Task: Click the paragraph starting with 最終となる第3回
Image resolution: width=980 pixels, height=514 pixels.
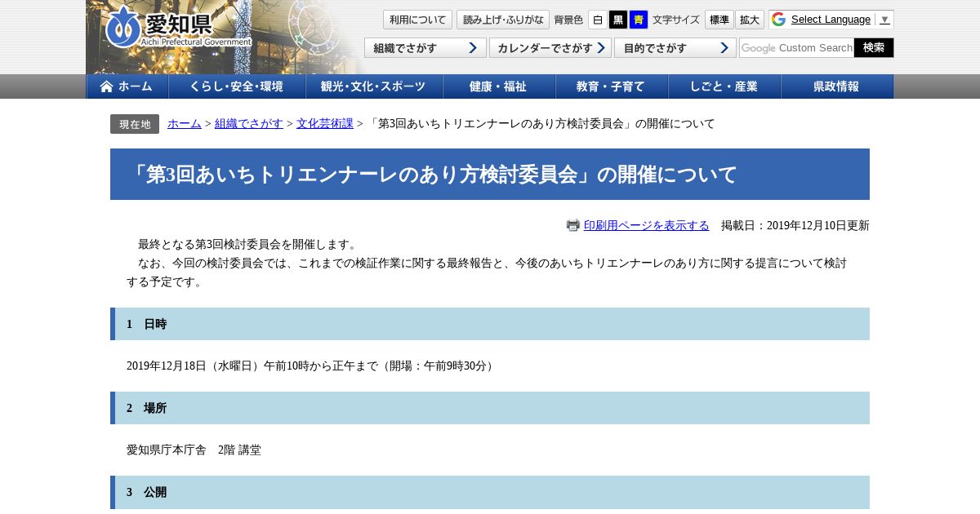Action: coord(247,245)
